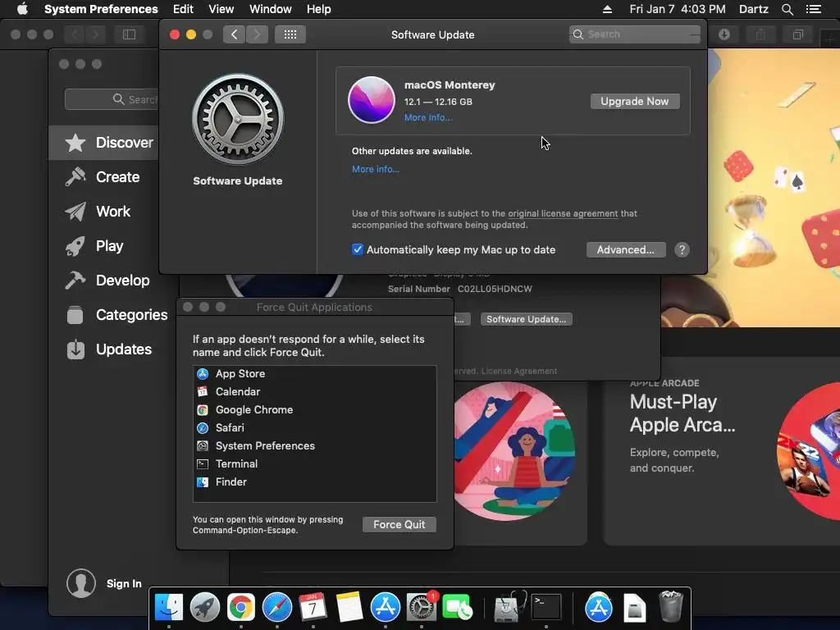Open Create in App Store sidebar
This screenshot has width=840, height=630.
click(103, 177)
